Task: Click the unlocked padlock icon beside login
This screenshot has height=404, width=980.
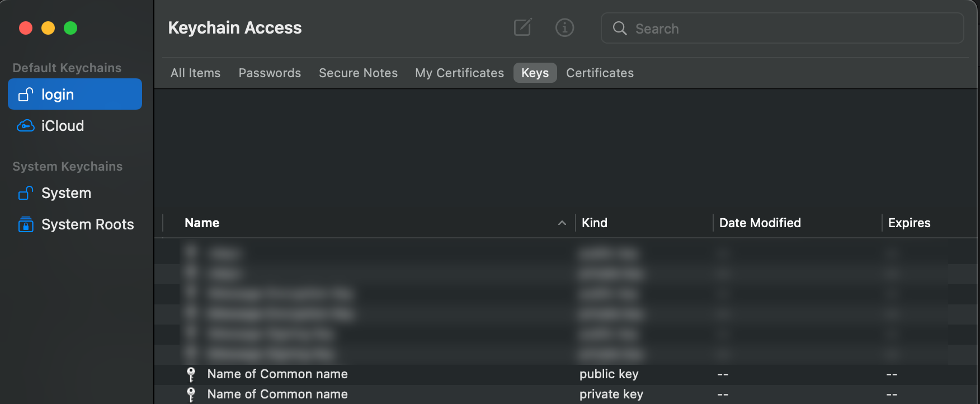Action: pos(26,95)
